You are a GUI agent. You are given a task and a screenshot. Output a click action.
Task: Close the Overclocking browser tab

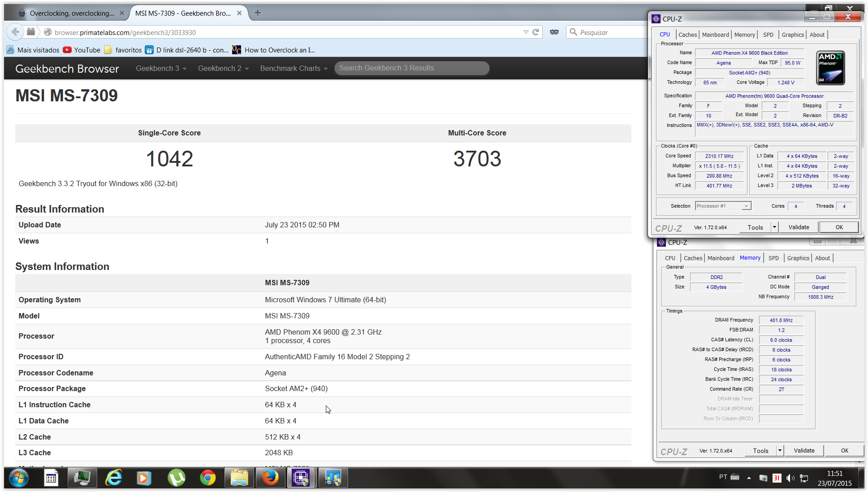click(121, 13)
